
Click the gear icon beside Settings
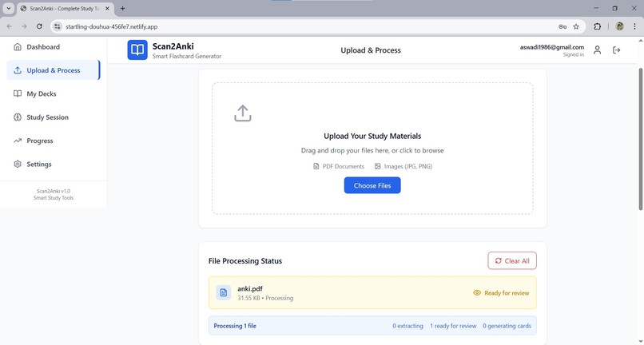click(x=18, y=164)
